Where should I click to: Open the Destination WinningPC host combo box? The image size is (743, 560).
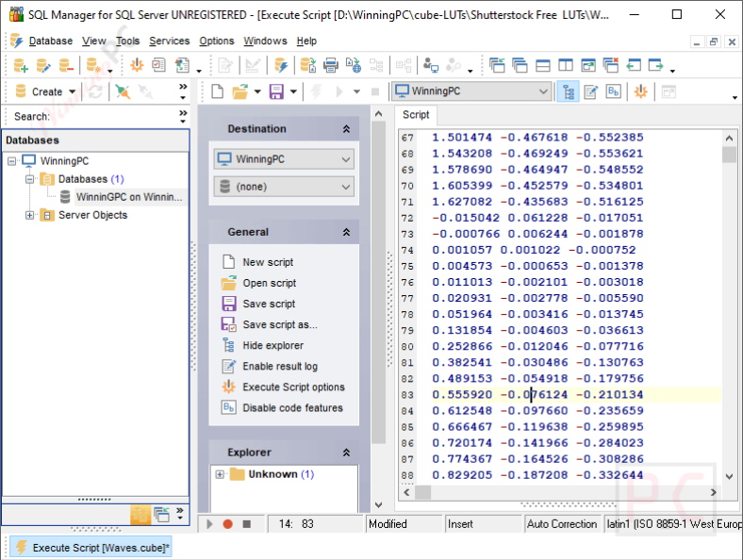(x=284, y=159)
